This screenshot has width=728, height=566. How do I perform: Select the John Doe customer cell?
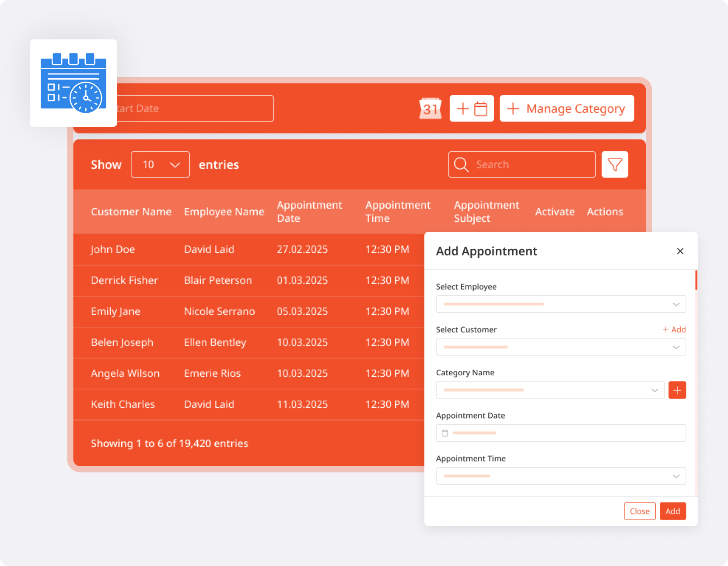coord(113,249)
